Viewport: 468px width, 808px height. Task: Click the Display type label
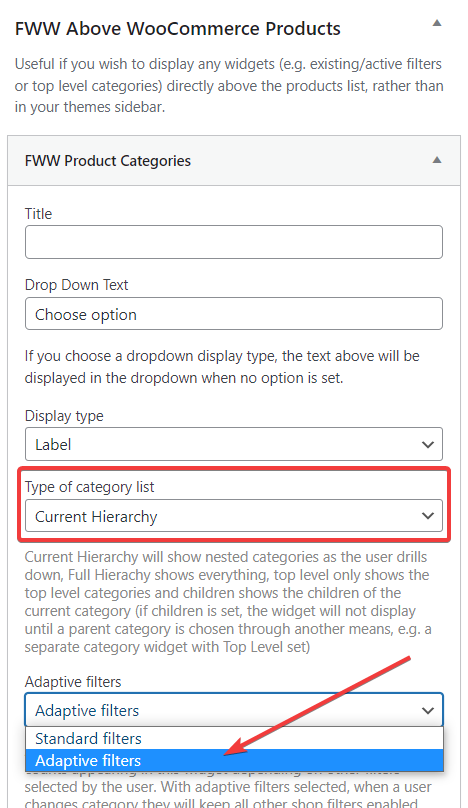(x=64, y=416)
